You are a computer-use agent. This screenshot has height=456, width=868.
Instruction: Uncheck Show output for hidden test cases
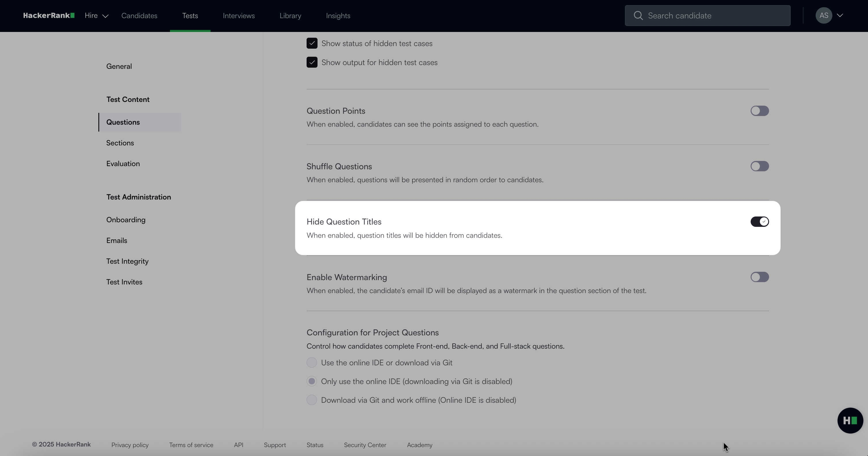(312, 62)
